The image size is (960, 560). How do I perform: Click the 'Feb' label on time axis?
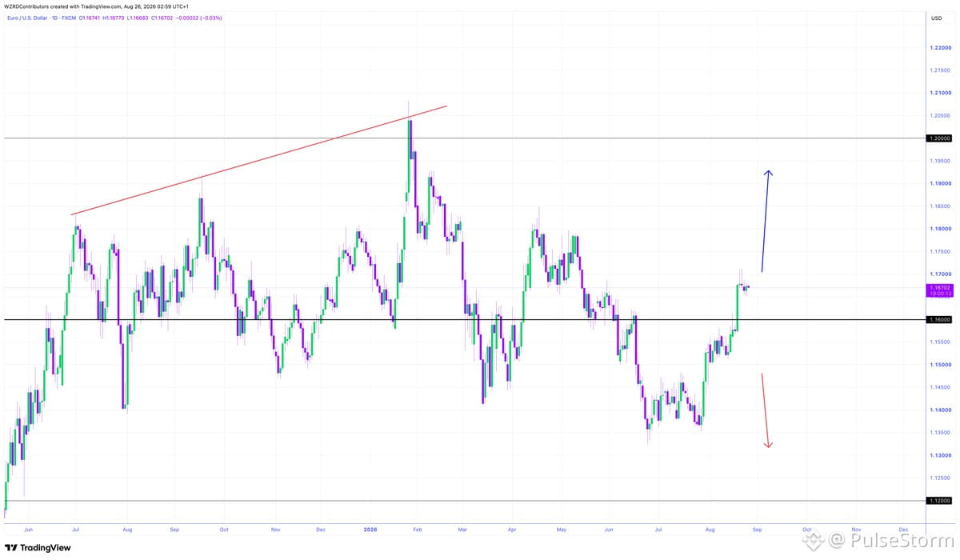coord(416,530)
